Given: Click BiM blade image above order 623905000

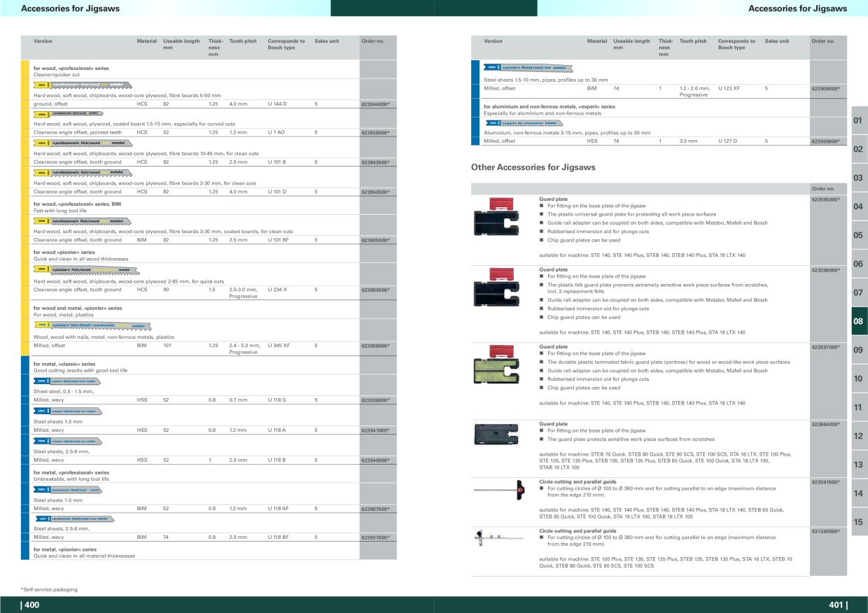Looking at the screenshot, I should coord(83,221).
